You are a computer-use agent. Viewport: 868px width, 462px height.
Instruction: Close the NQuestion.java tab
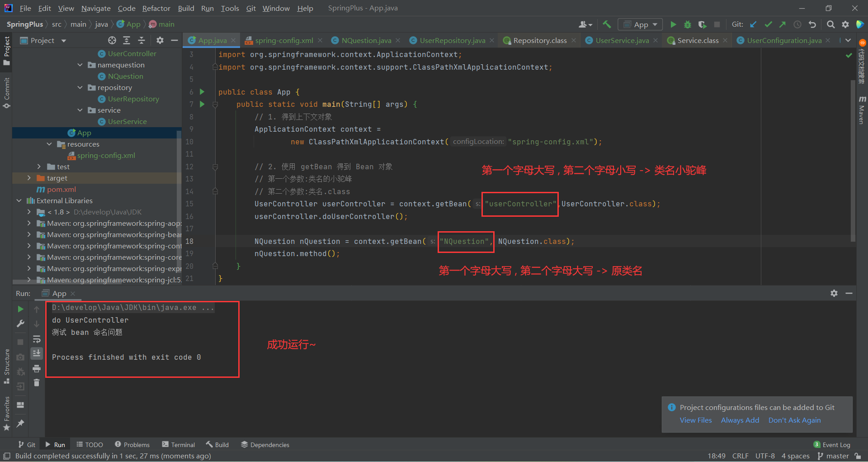(x=398, y=40)
